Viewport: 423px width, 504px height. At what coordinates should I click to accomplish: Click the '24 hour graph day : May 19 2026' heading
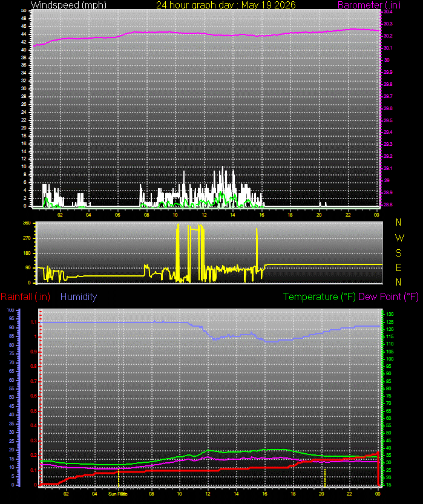226,5
